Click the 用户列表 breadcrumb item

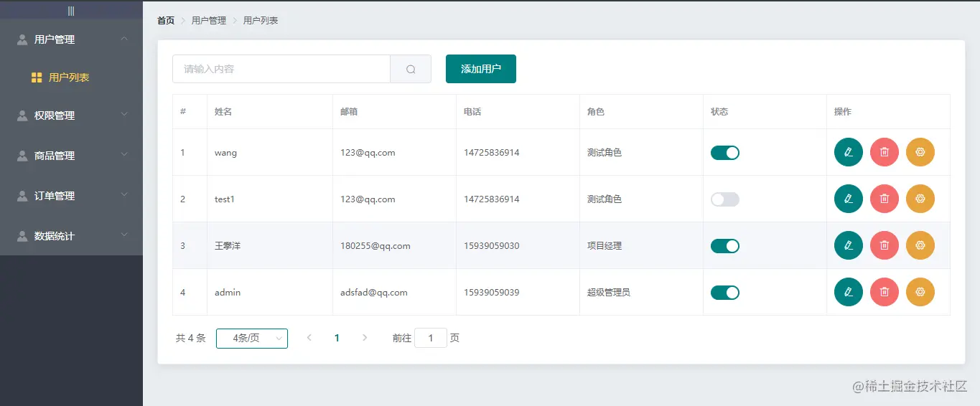(x=261, y=21)
